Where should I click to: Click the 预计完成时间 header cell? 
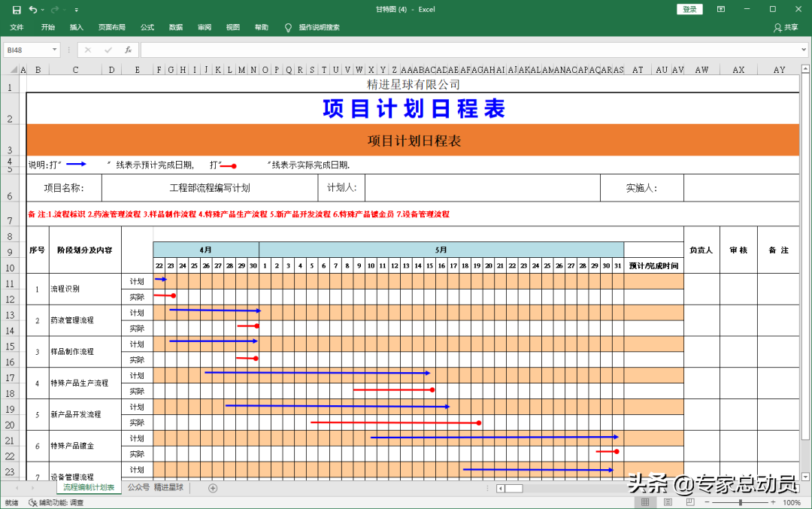pyautogui.click(x=653, y=265)
